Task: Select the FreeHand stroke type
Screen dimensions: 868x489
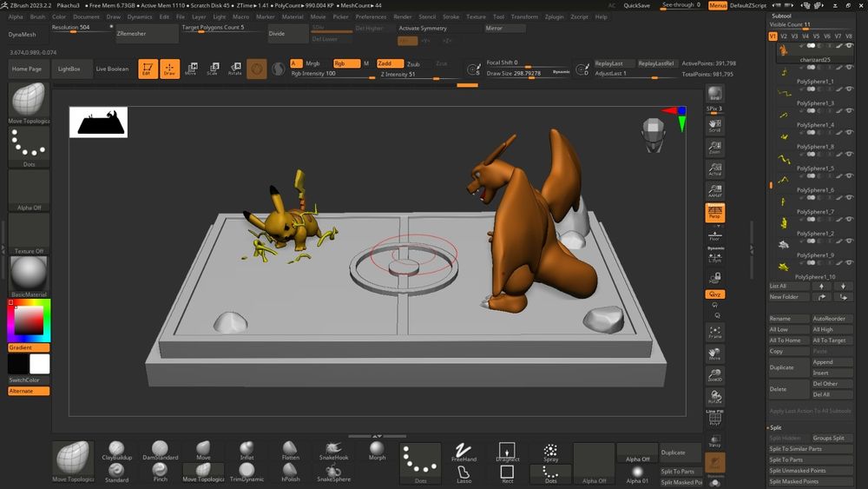Action: 464,451
